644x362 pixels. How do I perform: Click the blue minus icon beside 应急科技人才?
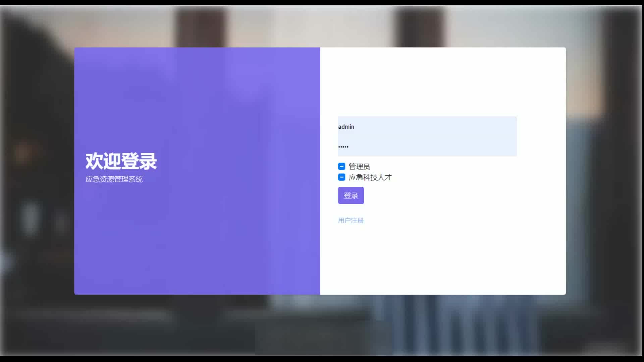(341, 177)
